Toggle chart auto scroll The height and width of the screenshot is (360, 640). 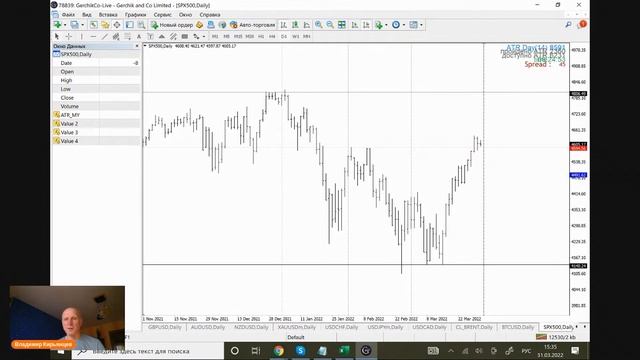[x=355, y=25]
